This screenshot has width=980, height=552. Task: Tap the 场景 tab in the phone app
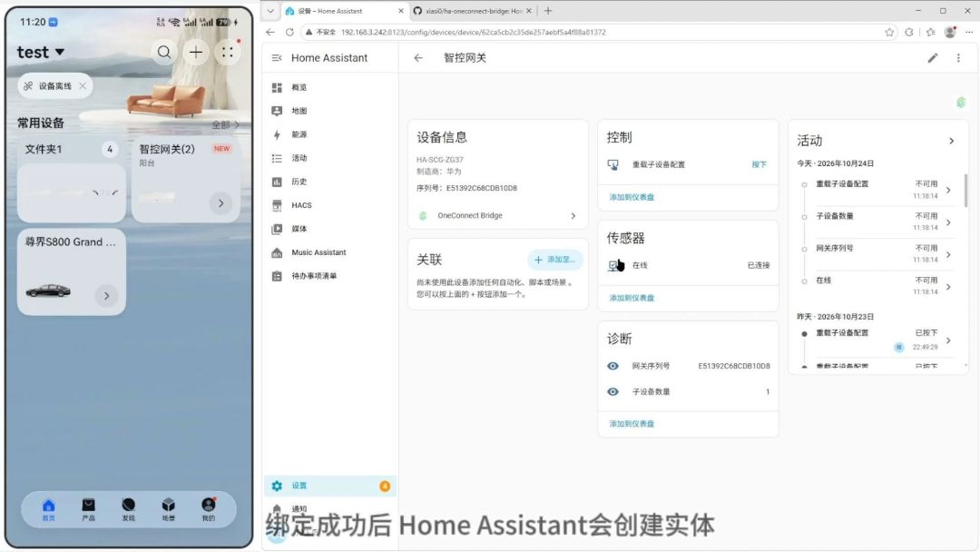[169, 509]
